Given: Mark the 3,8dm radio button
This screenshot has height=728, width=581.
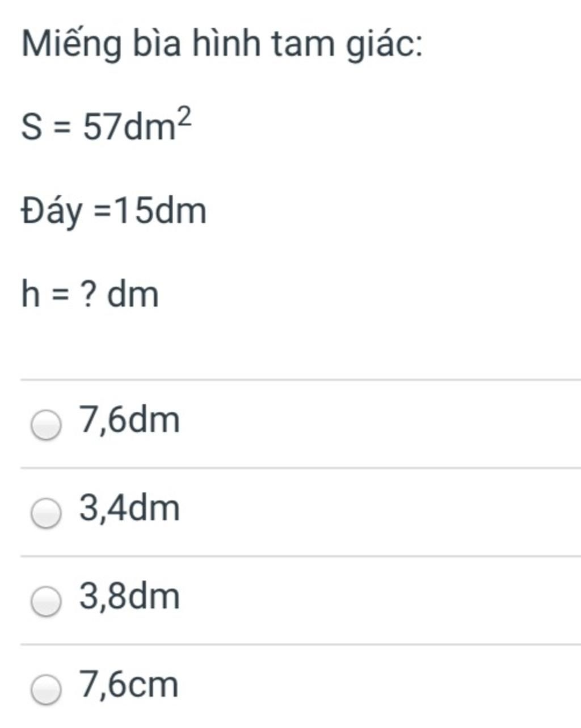Looking at the screenshot, I should tap(46, 601).
